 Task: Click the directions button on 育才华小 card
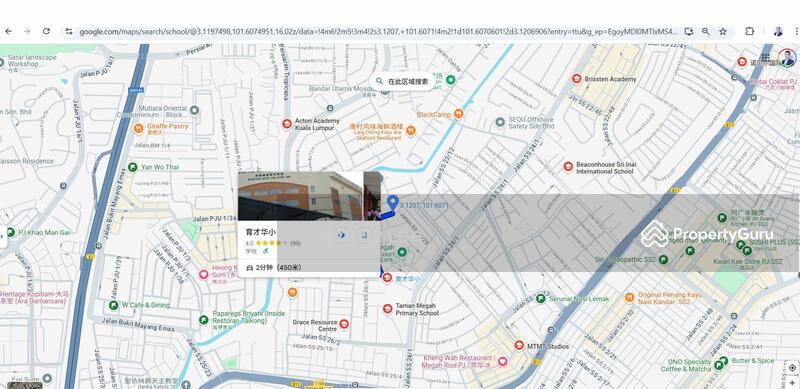click(x=341, y=235)
